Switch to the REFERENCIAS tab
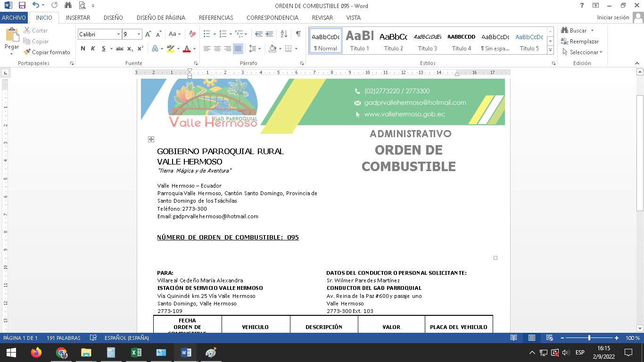 coord(216,18)
